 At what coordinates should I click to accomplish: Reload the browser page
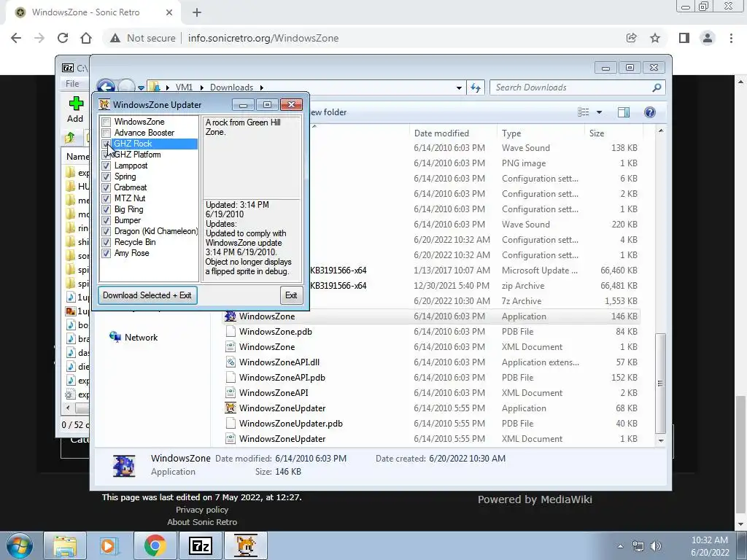coord(63,38)
